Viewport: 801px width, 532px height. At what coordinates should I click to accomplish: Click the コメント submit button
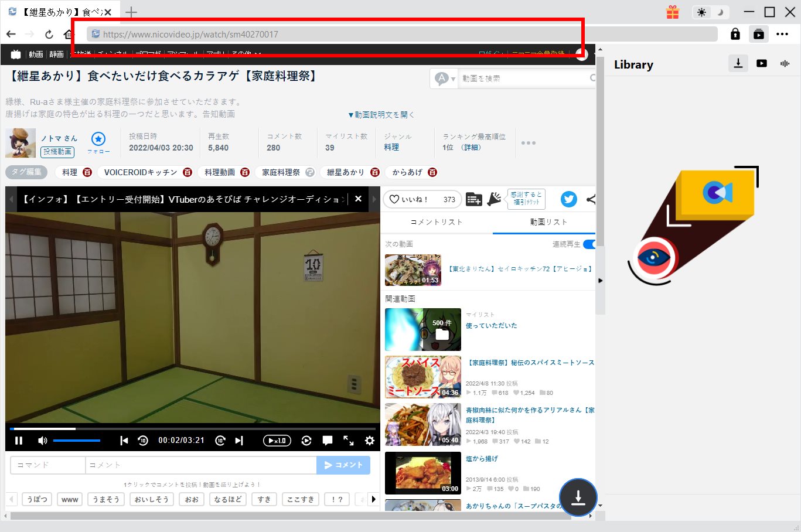(x=343, y=465)
